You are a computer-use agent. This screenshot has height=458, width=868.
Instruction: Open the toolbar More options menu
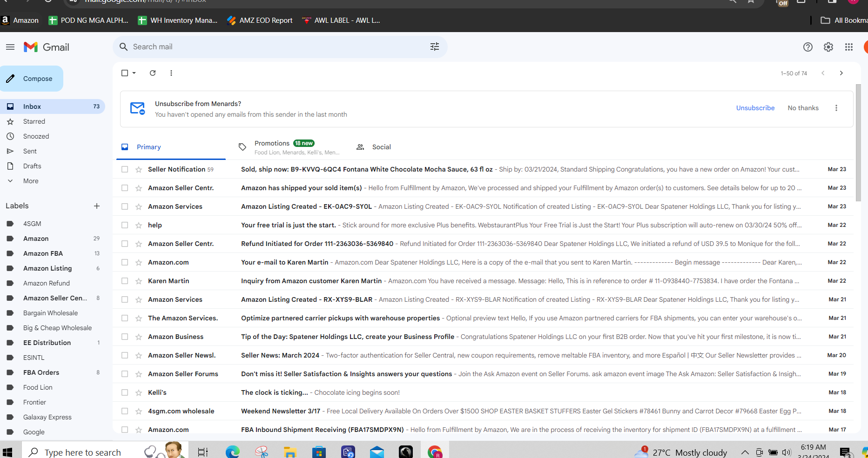(171, 73)
